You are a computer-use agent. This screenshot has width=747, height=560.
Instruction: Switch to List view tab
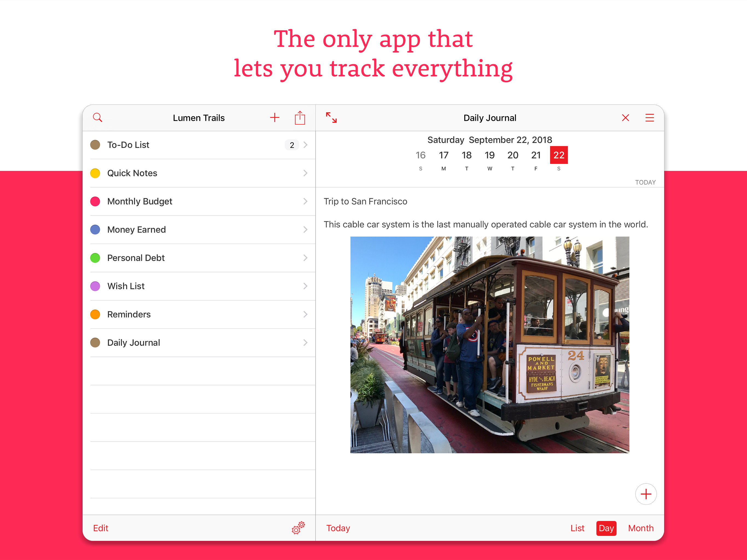point(577,528)
